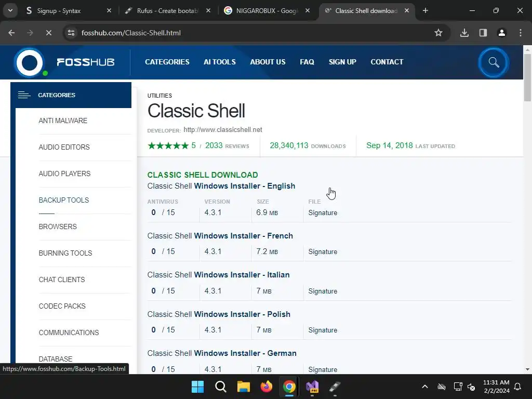This screenshot has height=399, width=532.
Task: Click network display icon in system tray
Action: click(458, 387)
